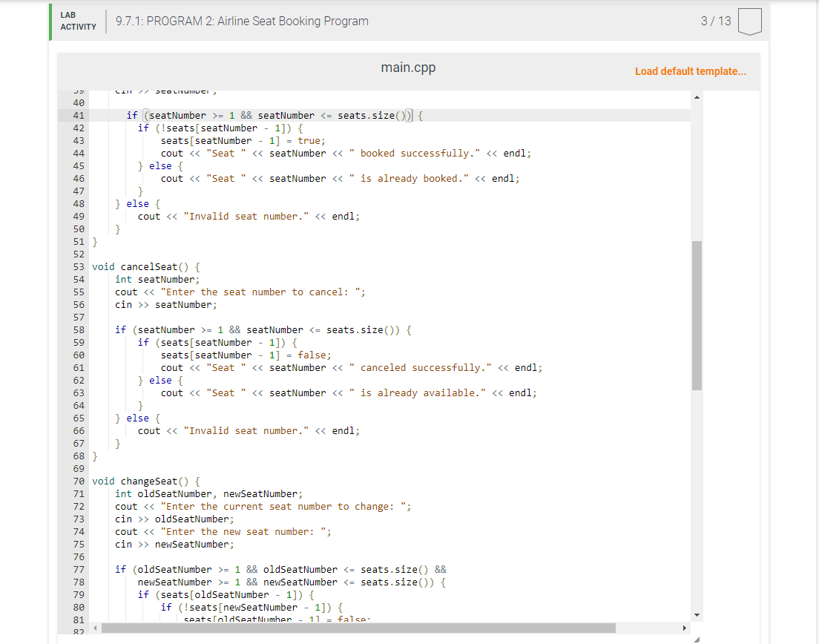
Task: Click 'int seatNumber;' on line 54
Action: click(157, 280)
